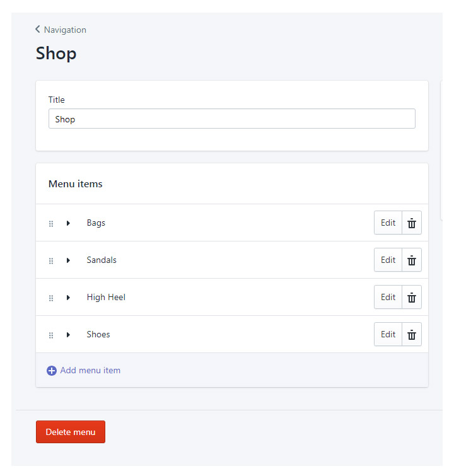Edit the Bags menu item
The height and width of the screenshot is (476, 454).
tap(388, 223)
